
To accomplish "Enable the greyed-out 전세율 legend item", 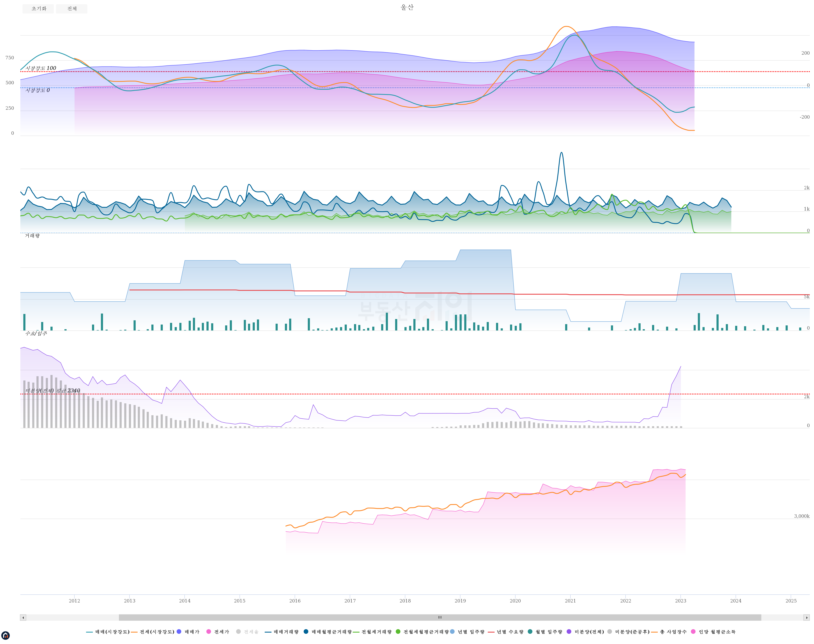I will [251, 632].
